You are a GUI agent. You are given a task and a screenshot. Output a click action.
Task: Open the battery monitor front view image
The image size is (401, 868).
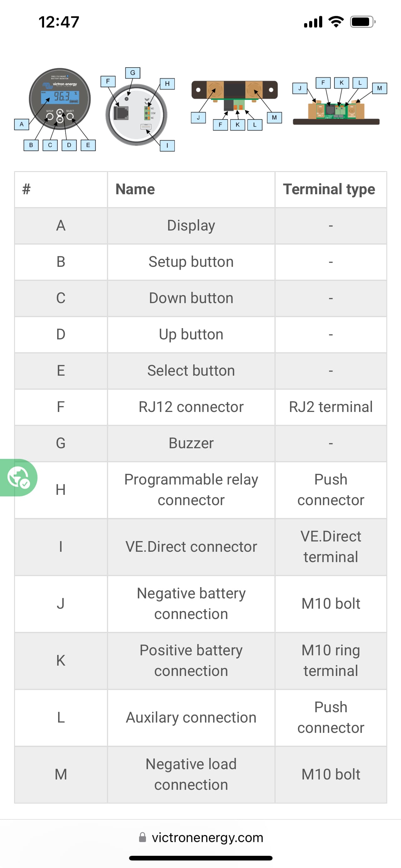56,109
